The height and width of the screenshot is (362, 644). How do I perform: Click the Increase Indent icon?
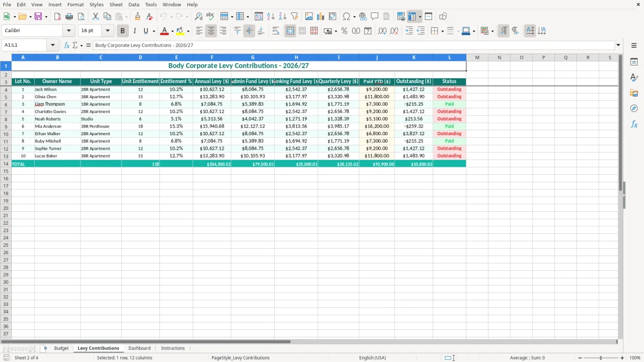[409, 31]
